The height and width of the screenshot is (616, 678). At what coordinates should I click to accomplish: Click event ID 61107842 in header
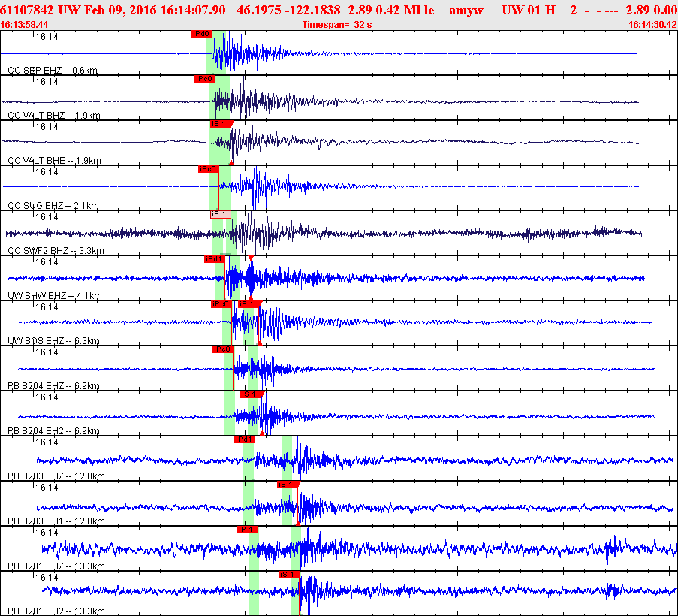[27, 10]
